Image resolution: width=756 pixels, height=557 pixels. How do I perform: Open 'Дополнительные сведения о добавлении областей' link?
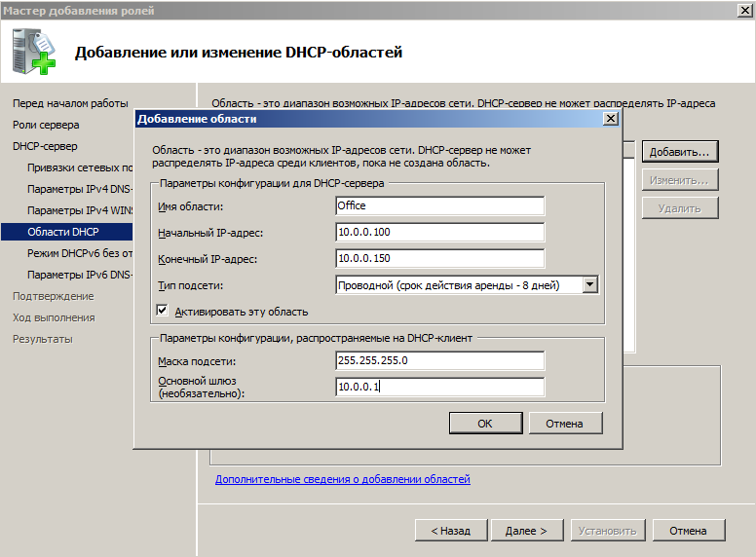click(x=342, y=479)
